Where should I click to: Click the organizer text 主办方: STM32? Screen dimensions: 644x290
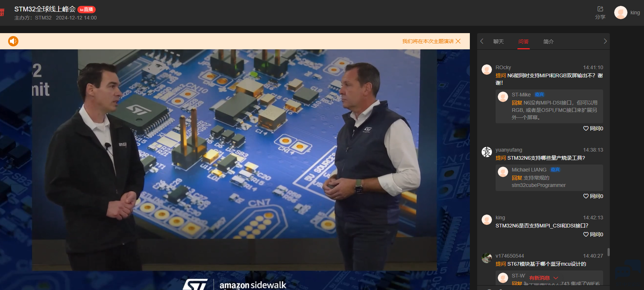coord(33,18)
